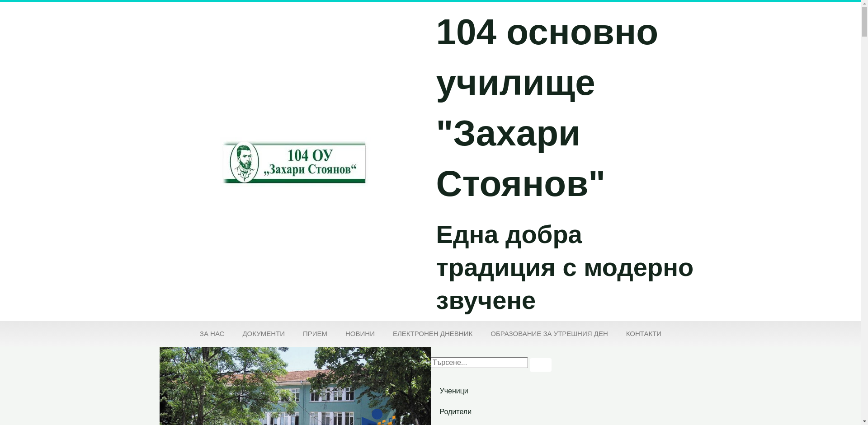This screenshot has width=868, height=425.
Task: Open ОБРАЗОВАНИЕ ЗА УТРЕШНИЯ ДЕН page
Action: tap(549, 334)
